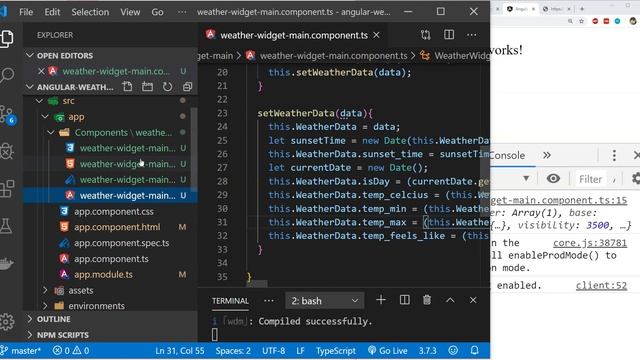The image size is (640, 360).
Task: Open app.component.html in Explorer
Action: coord(117,227)
